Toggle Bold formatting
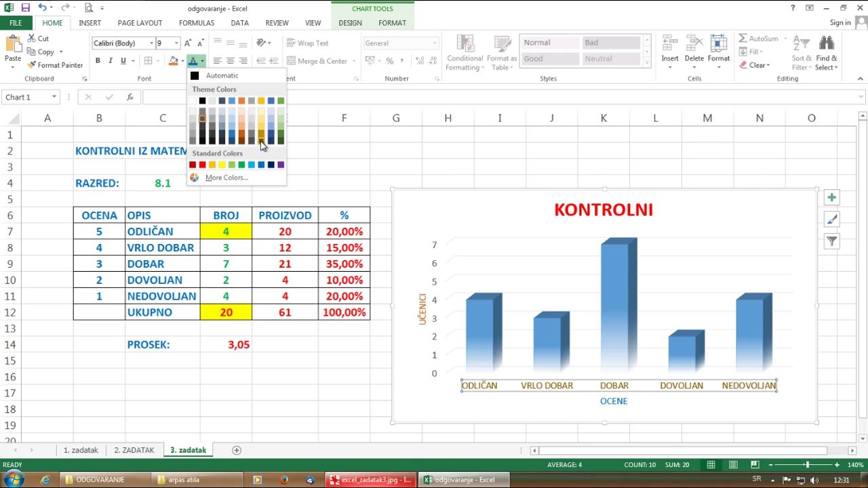This screenshot has height=488, width=868. point(98,61)
